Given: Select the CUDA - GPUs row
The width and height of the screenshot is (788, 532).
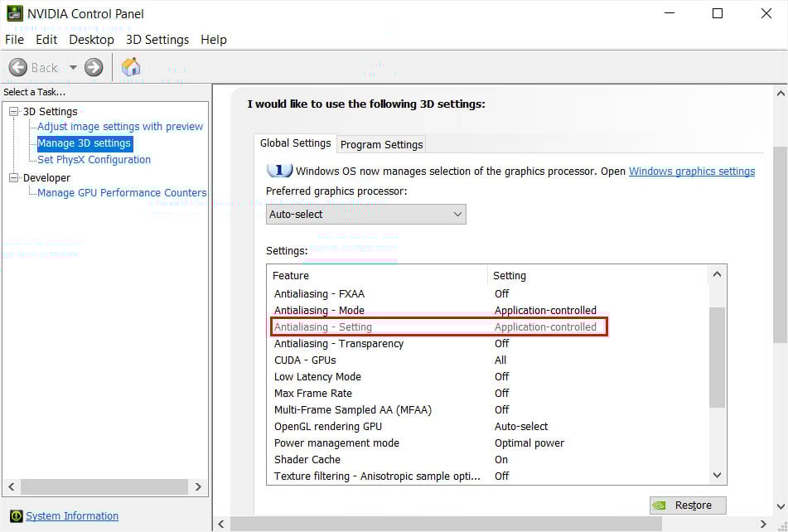Looking at the screenshot, I should [487, 360].
